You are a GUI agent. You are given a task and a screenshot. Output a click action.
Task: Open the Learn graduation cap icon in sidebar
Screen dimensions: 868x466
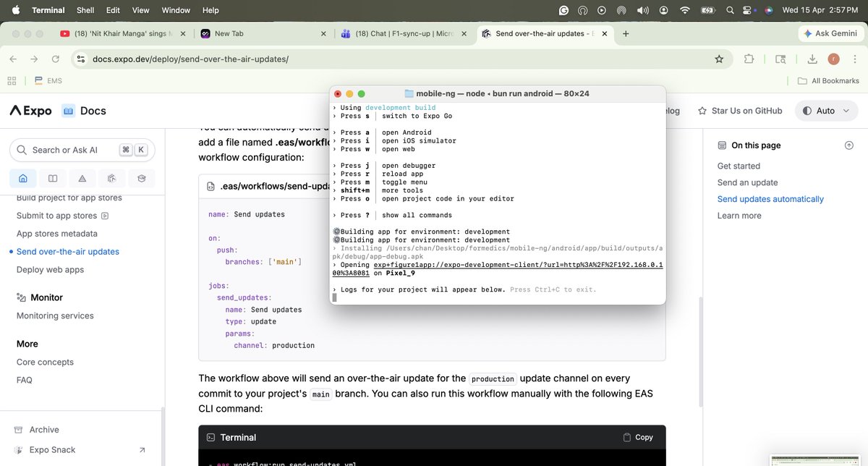(x=141, y=178)
